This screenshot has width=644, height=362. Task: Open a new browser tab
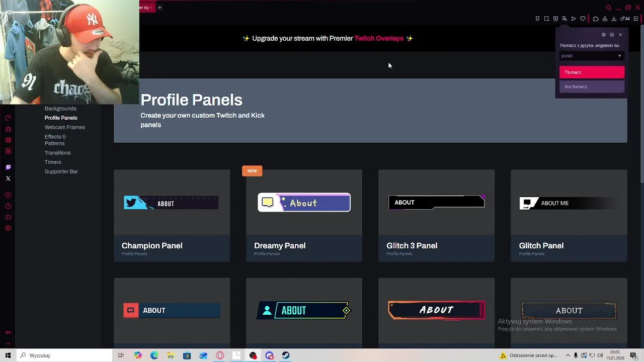159,8
